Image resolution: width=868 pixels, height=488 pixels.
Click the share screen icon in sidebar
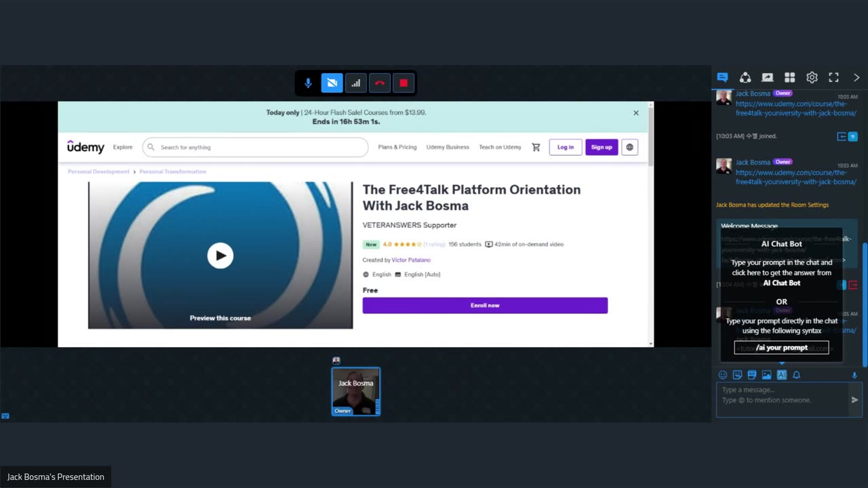coord(767,77)
